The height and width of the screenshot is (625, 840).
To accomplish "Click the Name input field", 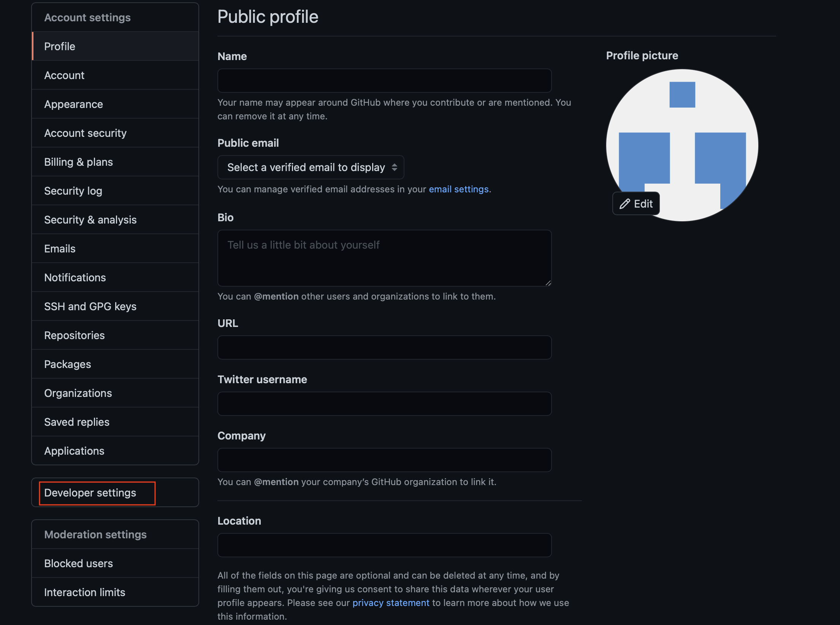I will click(x=384, y=81).
